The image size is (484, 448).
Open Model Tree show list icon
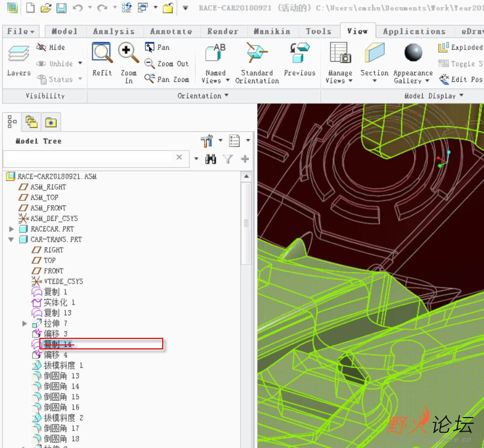pyautogui.click(x=234, y=141)
